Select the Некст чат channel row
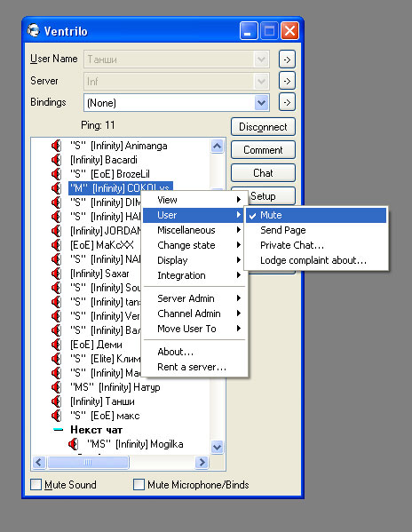This screenshot has width=412, height=532. point(96,430)
